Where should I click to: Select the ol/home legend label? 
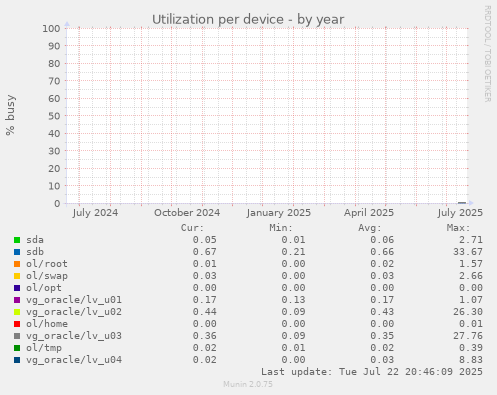pyautogui.click(x=47, y=324)
